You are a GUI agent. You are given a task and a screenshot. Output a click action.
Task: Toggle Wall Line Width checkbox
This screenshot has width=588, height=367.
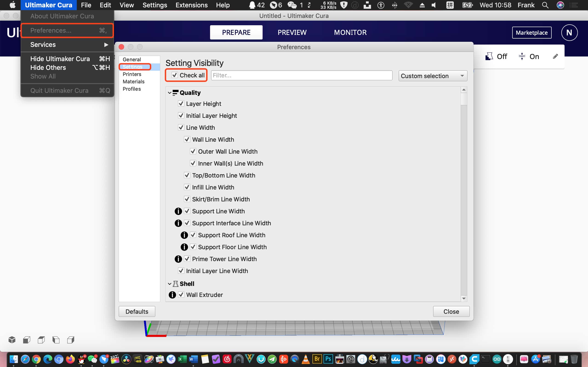187,139
